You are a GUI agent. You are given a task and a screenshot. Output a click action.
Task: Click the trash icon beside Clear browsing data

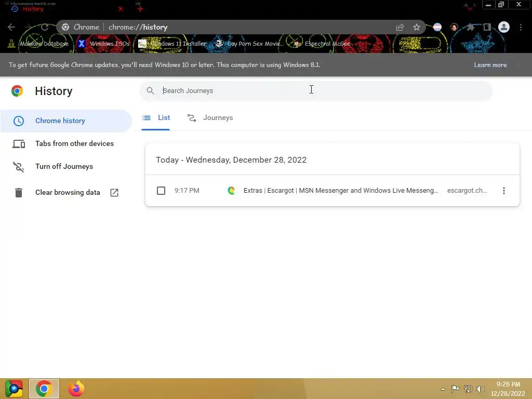(x=19, y=192)
